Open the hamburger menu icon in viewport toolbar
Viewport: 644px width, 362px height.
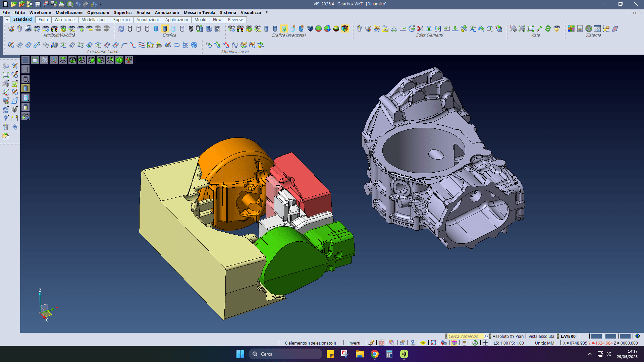(x=25, y=60)
